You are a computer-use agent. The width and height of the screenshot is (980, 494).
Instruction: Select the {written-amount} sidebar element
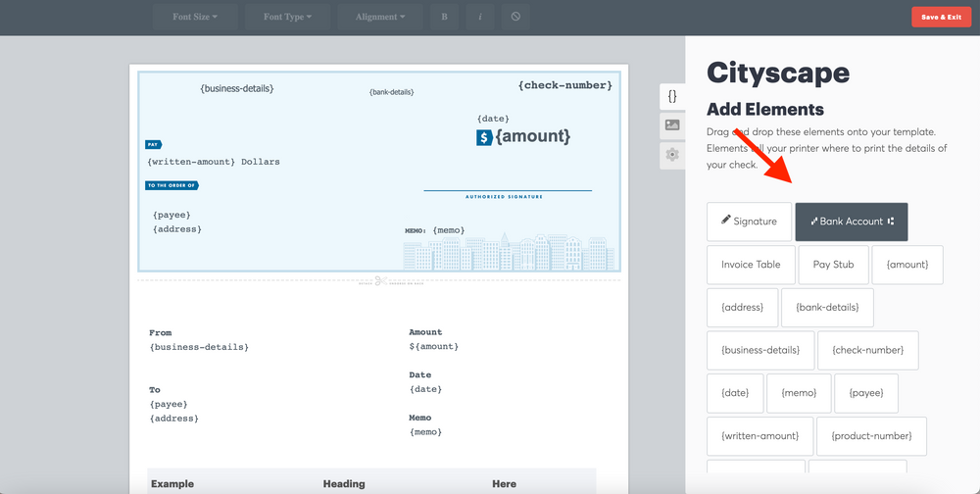759,436
